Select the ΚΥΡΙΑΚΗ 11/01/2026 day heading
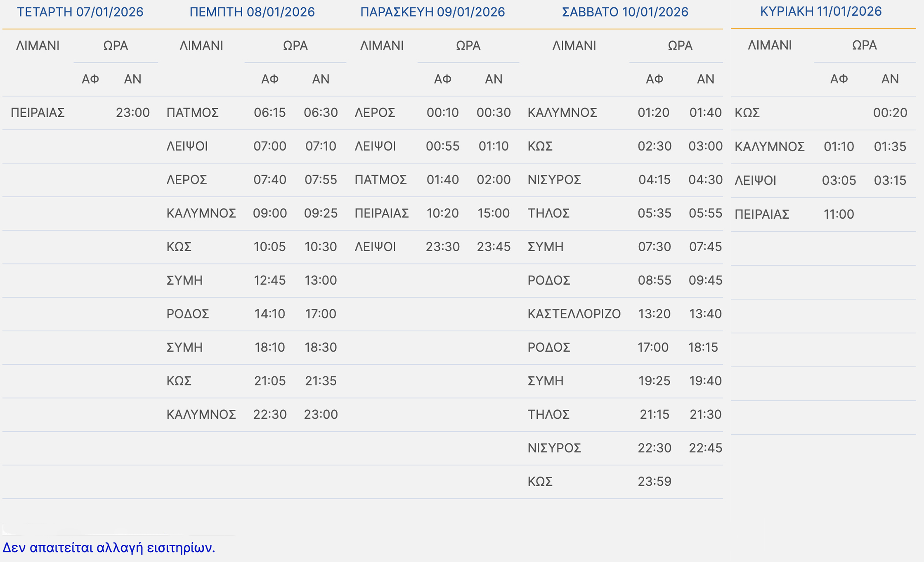 (x=820, y=12)
